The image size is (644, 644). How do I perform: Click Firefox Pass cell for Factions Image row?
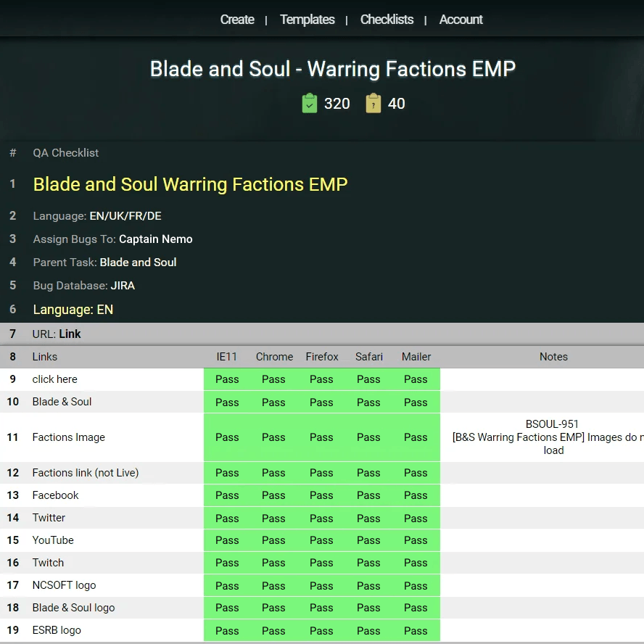click(321, 437)
